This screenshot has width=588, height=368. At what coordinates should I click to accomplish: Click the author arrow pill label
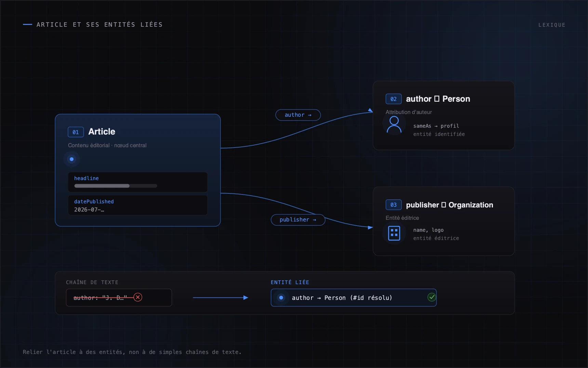(x=298, y=115)
